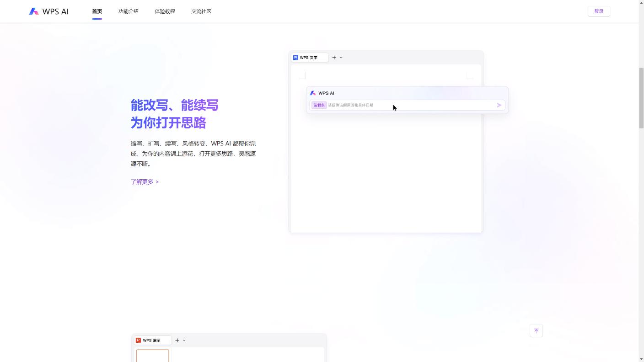Select the orange-bordered slide thumbnail
Screen dimensions: 644x362
click(x=152, y=356)
